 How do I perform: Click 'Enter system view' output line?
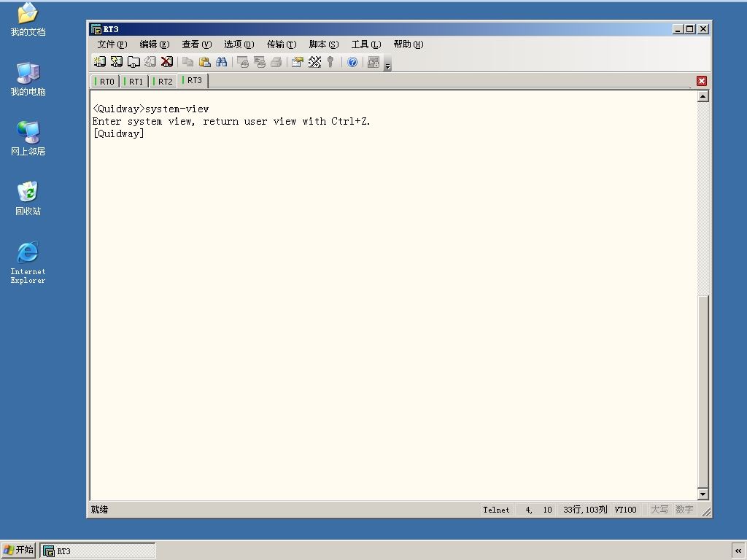point(231,122)
